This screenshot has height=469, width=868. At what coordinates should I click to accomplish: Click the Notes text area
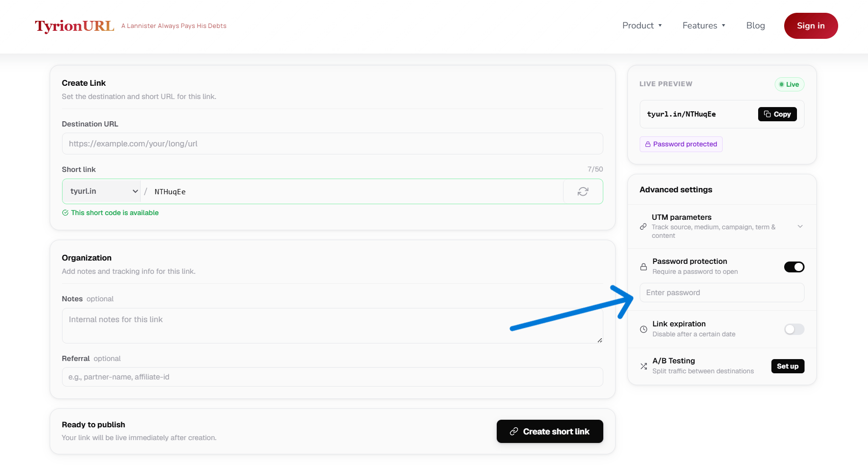(x=332, y=326)
